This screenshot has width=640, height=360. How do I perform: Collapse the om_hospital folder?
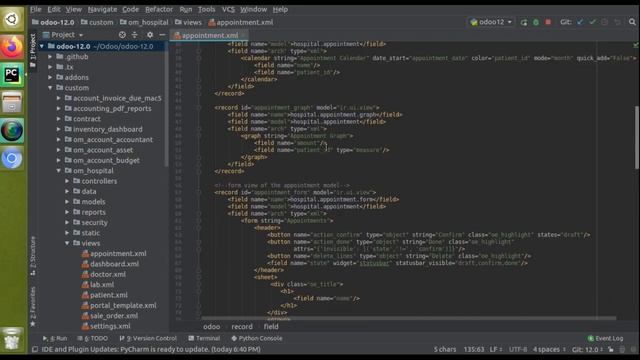(x=58, y=171)
